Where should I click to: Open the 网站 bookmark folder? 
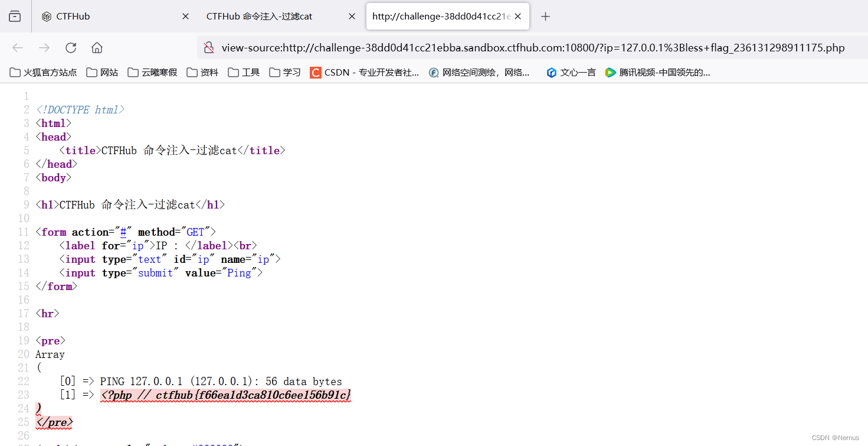102,73
